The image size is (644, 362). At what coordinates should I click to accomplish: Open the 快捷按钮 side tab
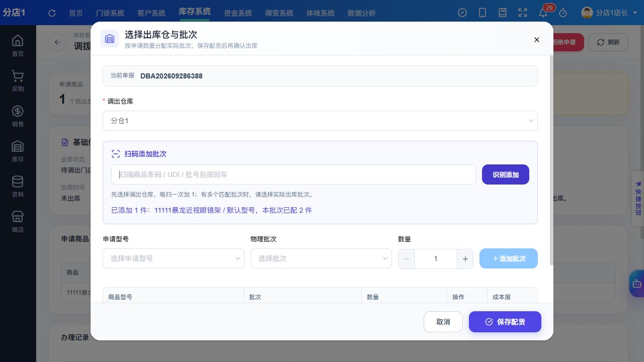pyautogui.click(x=638, y=198)
